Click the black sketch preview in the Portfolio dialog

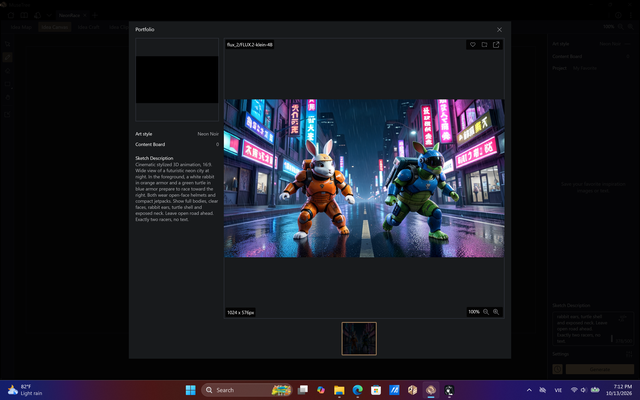(177, 80)
